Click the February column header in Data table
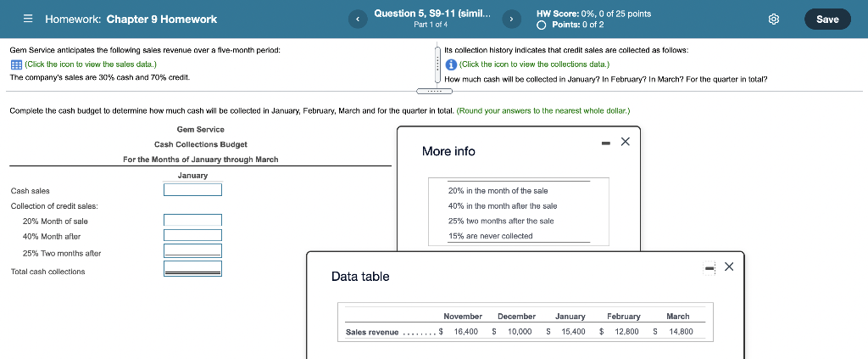868x359 pixels. (x=624, y=317)
